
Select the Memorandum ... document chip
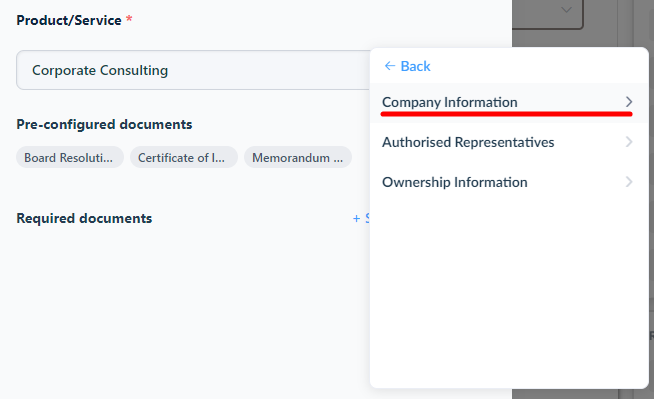298,157
